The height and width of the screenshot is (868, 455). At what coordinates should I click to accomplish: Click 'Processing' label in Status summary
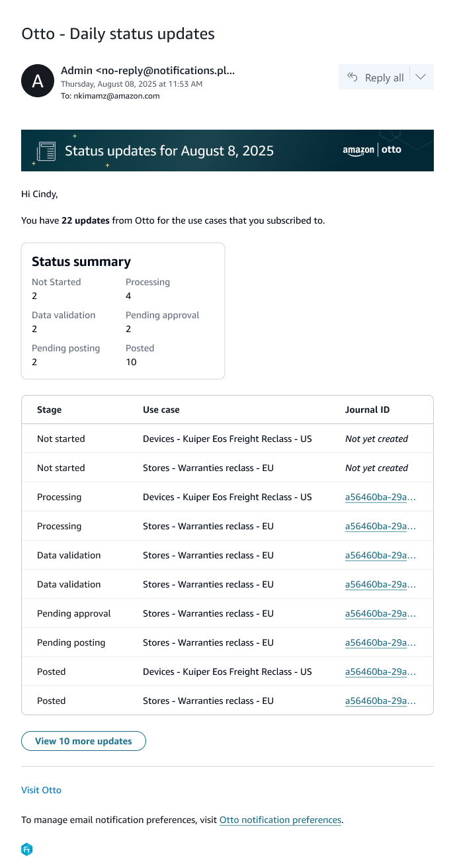tap(147, 282)
